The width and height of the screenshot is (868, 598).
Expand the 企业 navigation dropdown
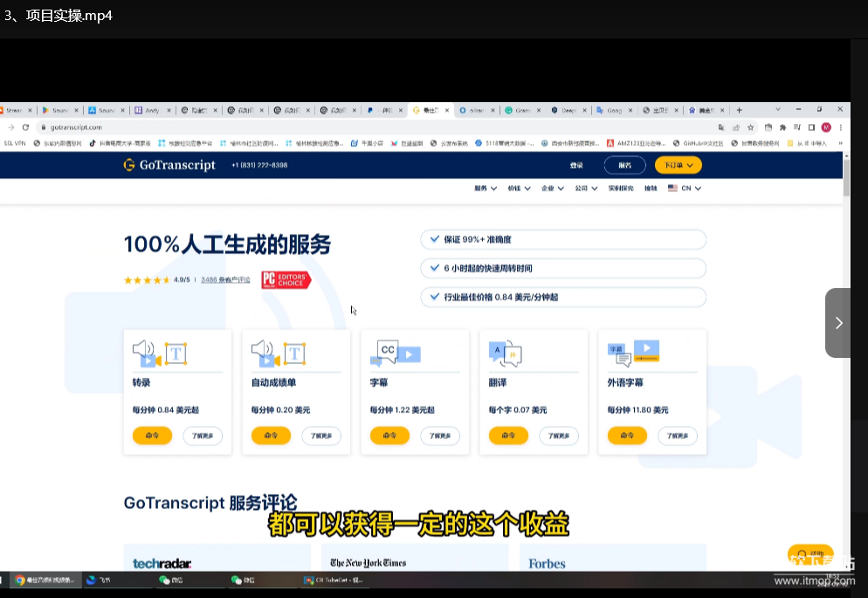(x=553, y=188)
